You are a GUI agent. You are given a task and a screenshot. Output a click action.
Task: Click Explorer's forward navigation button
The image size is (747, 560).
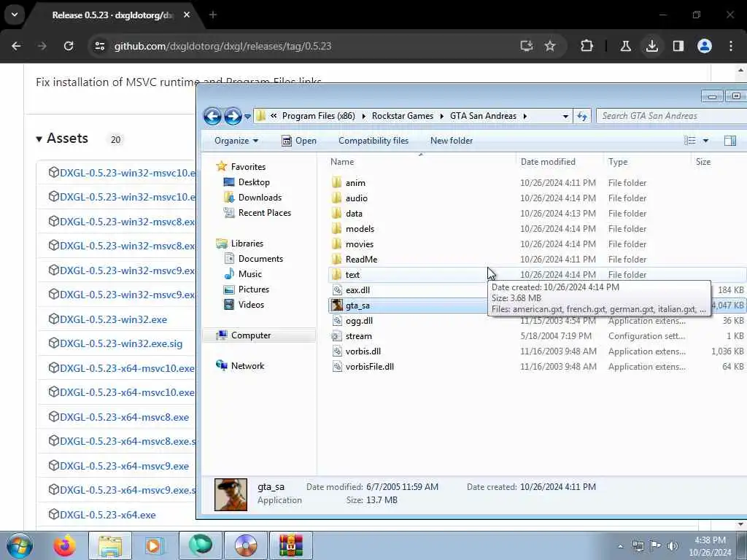tap(233, 116)
